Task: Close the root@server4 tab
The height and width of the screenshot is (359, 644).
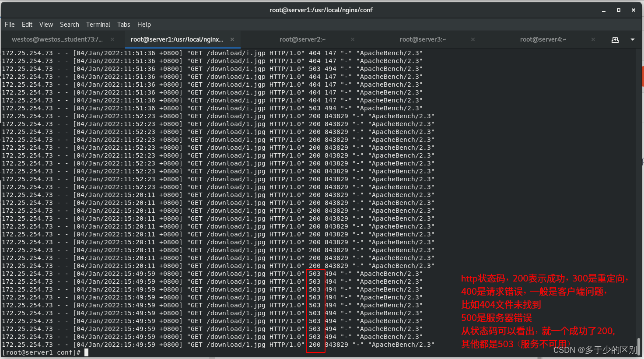Action: [593, 39]
